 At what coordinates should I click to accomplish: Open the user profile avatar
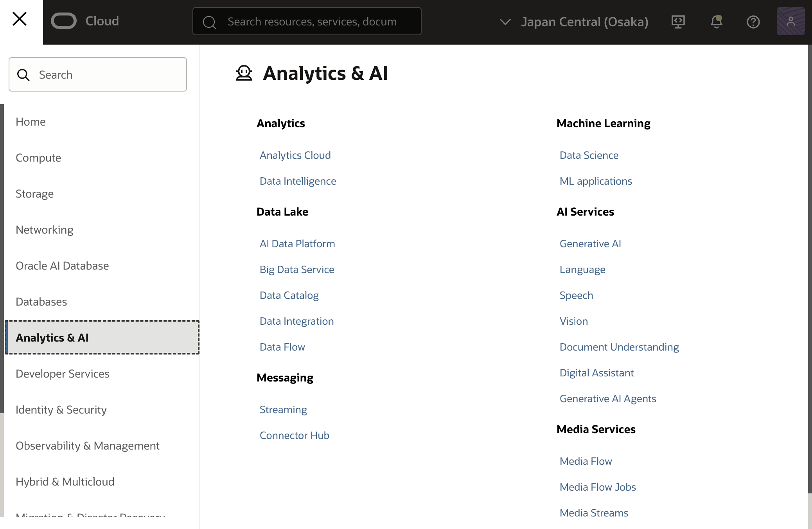pos(790,22)
